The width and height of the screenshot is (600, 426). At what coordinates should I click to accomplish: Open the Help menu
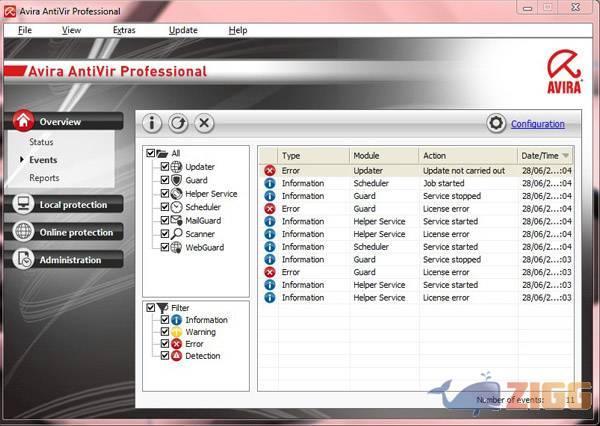pyautogui.click(x=238, y=30)
